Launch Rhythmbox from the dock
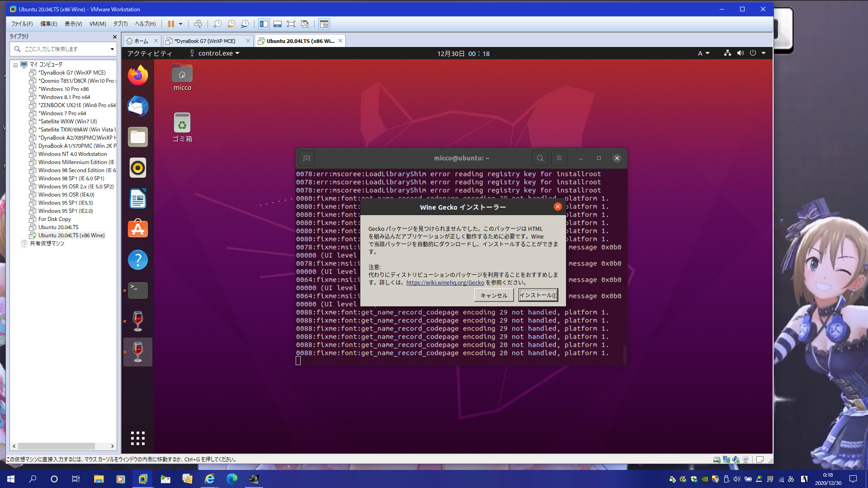Image resolution: width=868 pixels, height=488 pixels. 138,168
